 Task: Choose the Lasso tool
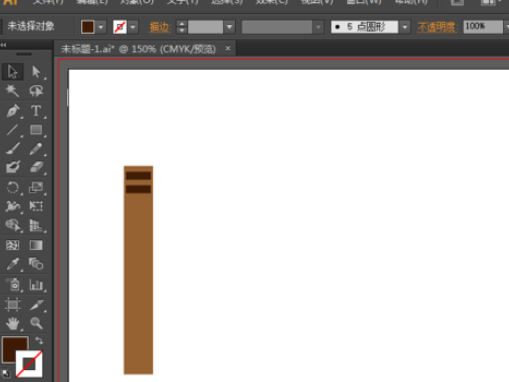point(36,90)
